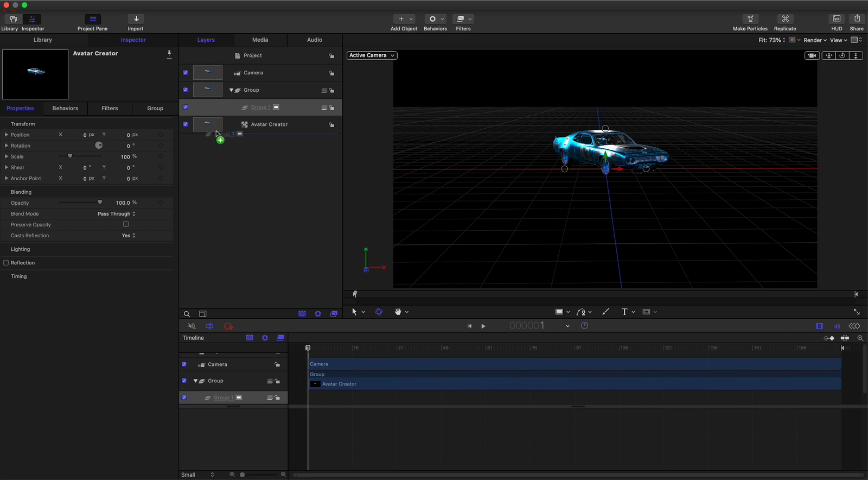Viewport: 868px width, 480px height.
Task: Open the View dropdown menu
Action: [838, 40]
